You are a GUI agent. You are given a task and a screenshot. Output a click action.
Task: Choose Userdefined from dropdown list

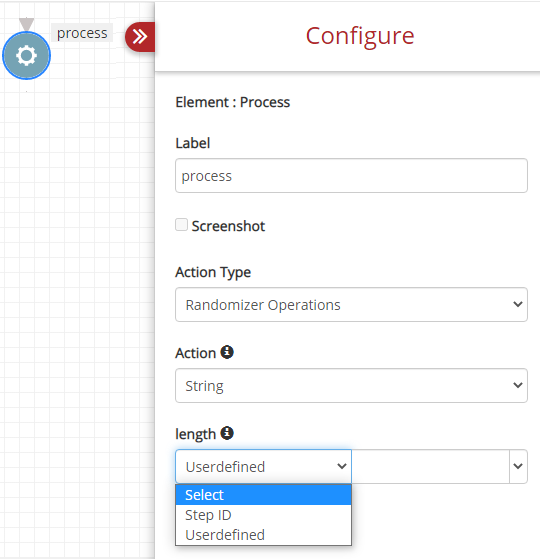263,535
